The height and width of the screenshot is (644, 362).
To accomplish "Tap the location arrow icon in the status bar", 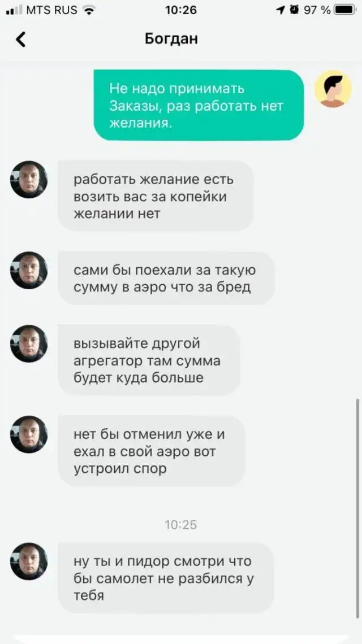I will [281, 10].
